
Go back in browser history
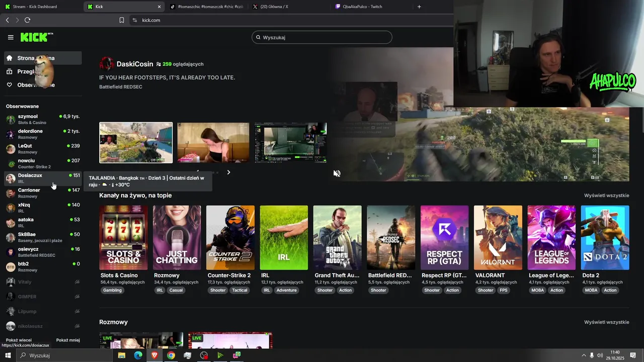[x=7, y=20]
